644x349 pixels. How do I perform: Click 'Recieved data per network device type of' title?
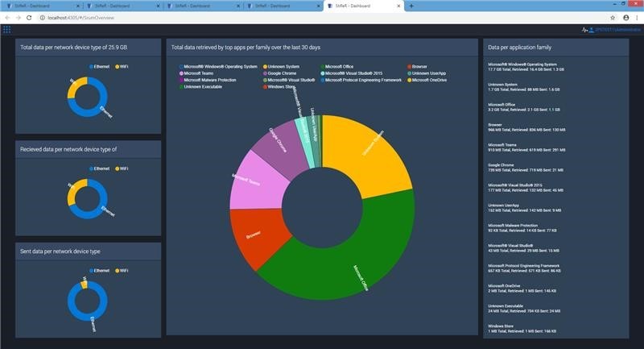click(68, 149)
